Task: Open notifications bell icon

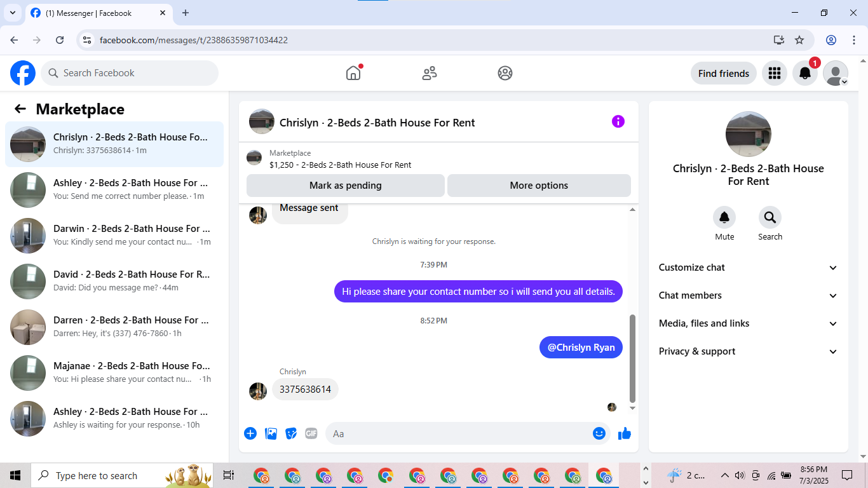Action: (805, 73)
